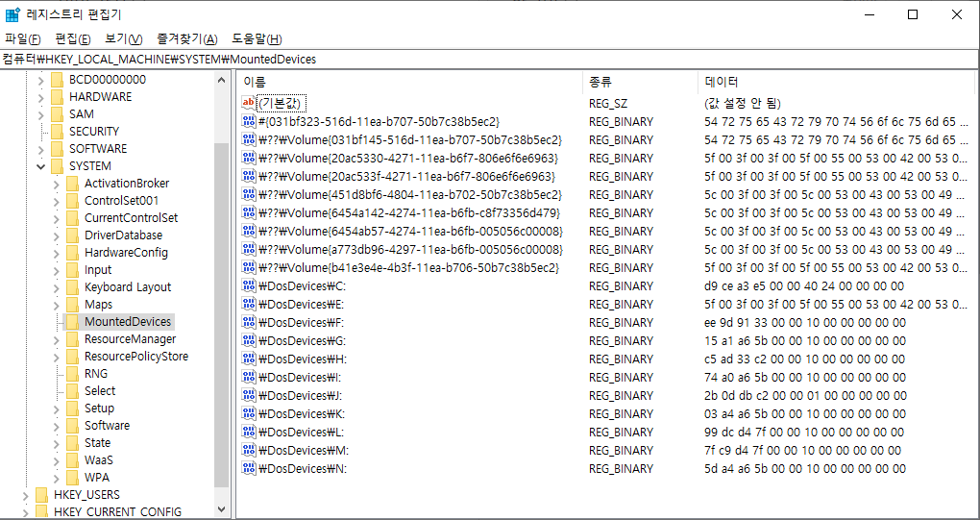Viewport: 980px width, 520px height.
Task: Click binary icon of \DosDevices\M: value
Action: point(249,451)
